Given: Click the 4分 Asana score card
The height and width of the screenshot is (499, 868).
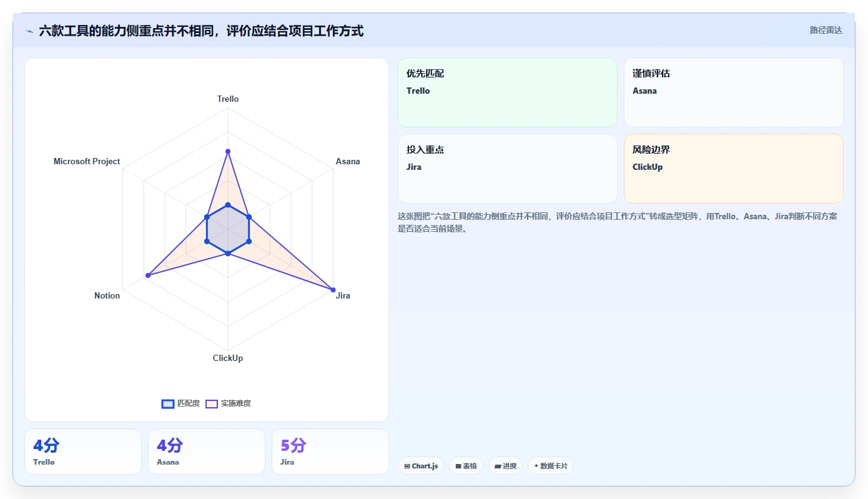Looking at the screenshot, I should 207,452.
